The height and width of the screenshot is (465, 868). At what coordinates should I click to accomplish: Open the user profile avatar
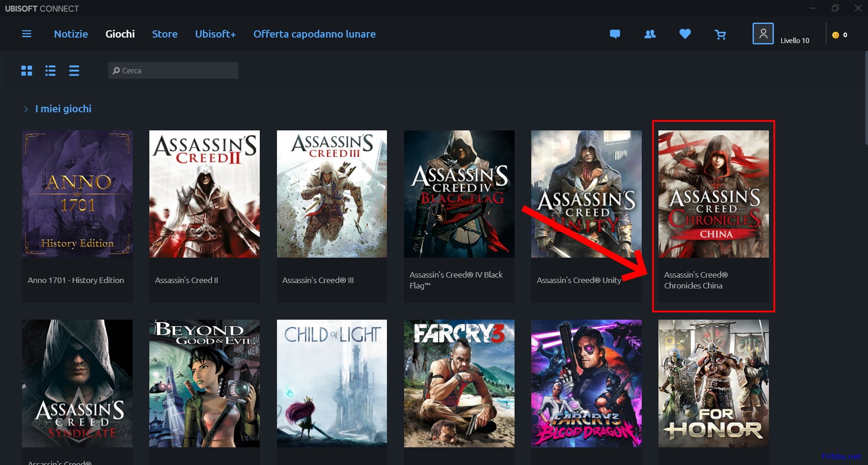(x=763, y=34)
